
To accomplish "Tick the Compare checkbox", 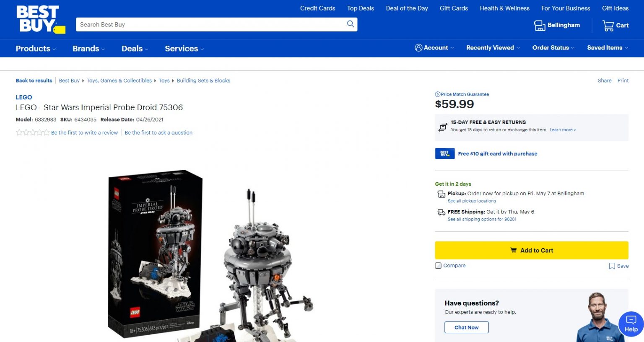I will coord(438,266).
